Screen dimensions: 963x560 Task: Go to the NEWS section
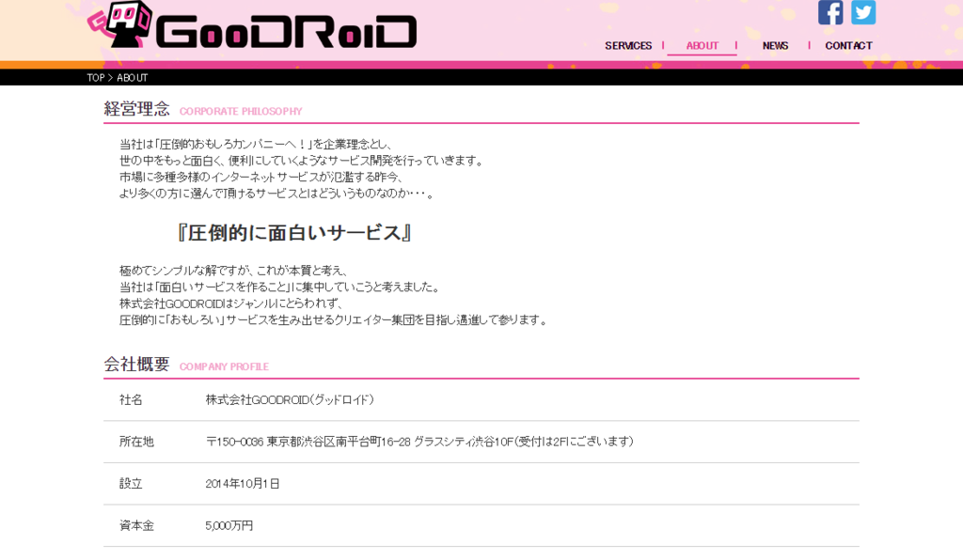(x=775, y=46)
